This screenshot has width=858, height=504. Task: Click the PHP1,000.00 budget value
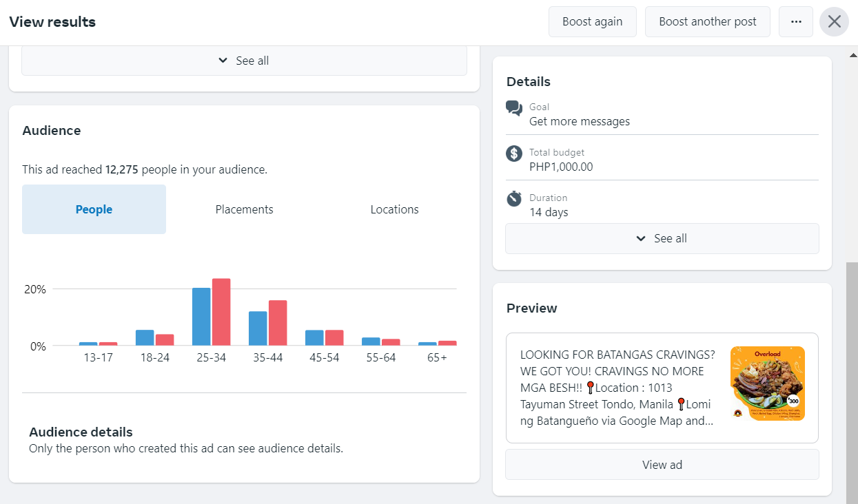point(561,167)
